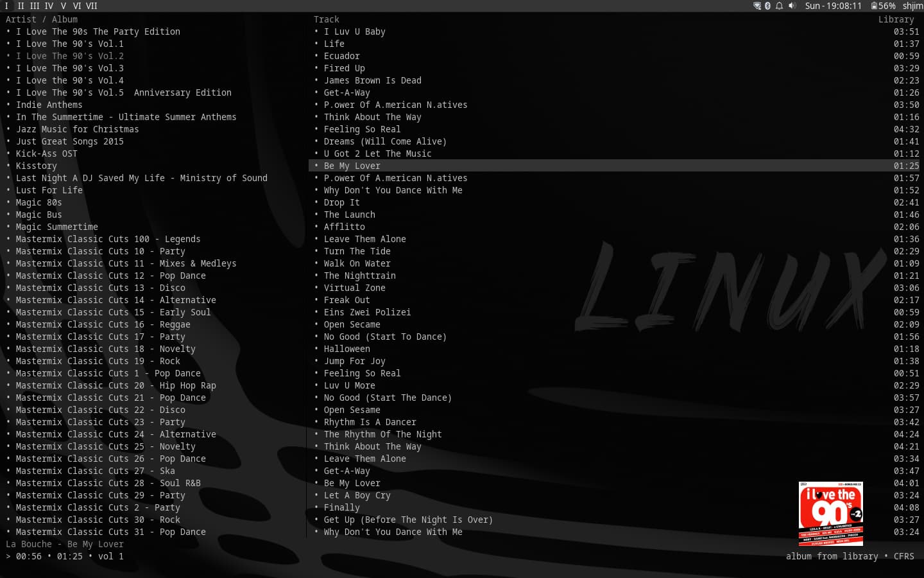This screenshot has height=578, width=924.
Task: Select the track Finally
Action: (342, 507)
